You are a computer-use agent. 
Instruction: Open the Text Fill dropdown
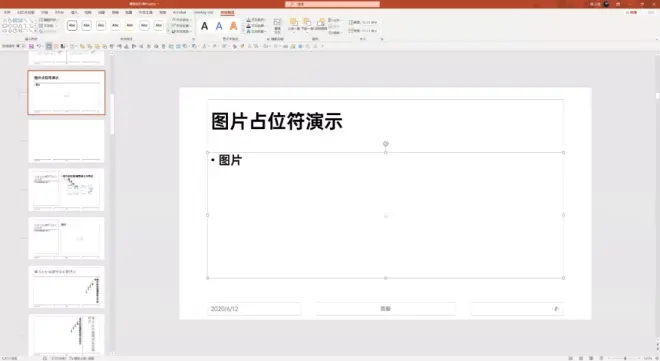(x=256, y=20)
